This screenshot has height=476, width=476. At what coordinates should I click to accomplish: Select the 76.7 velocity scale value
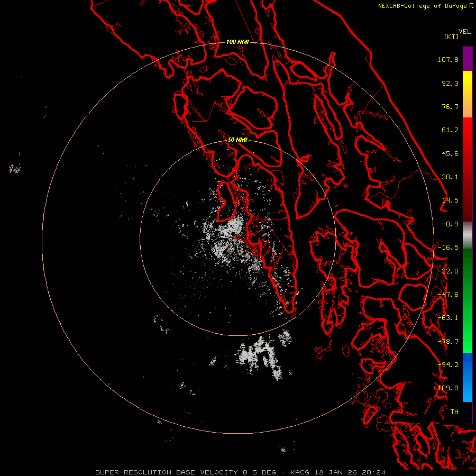[x=450, y=106]
